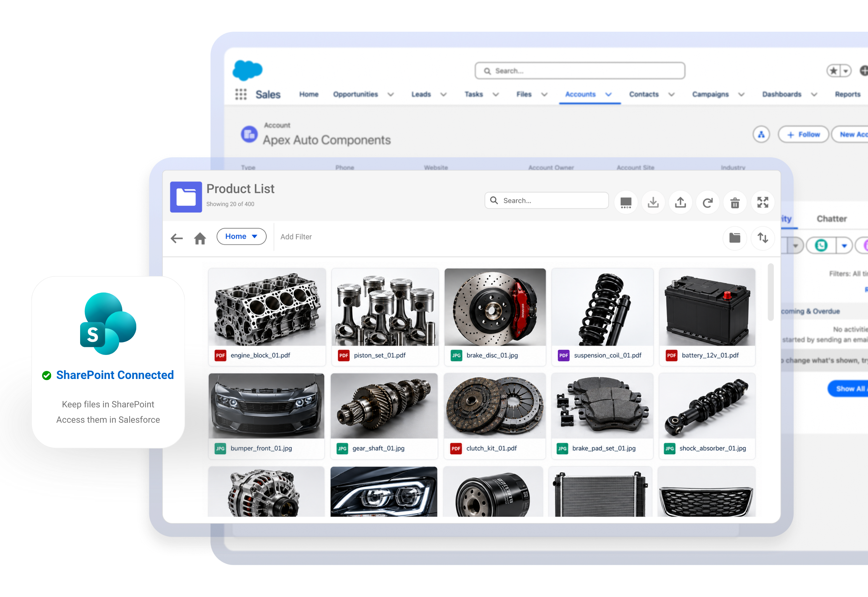Click the PDF badge of battery_12v_01.pdf
This screenshot has height=597, width=868.
click(x=672, y=355)
